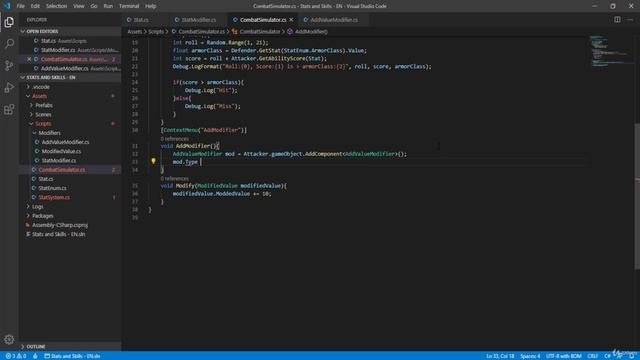This screenshot has height=360, width=640.
Task: Click the lightbulb quick-fix icon
Action: pyautogui.click(x=153, y=162)
